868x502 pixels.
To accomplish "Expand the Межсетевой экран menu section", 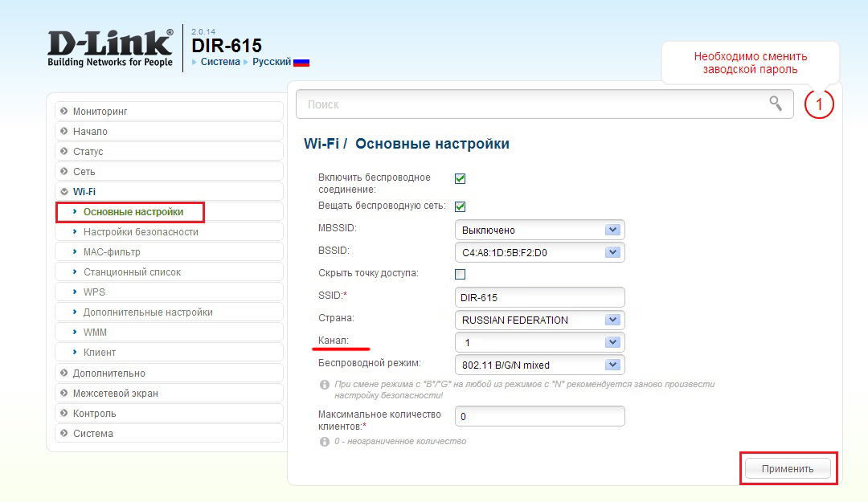I will tap(169, 393).
